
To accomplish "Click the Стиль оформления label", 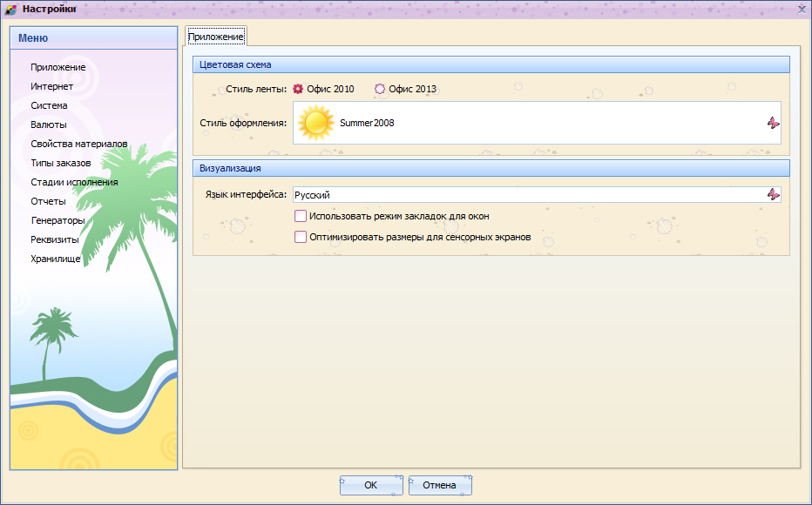I will (x=243, y=123).
